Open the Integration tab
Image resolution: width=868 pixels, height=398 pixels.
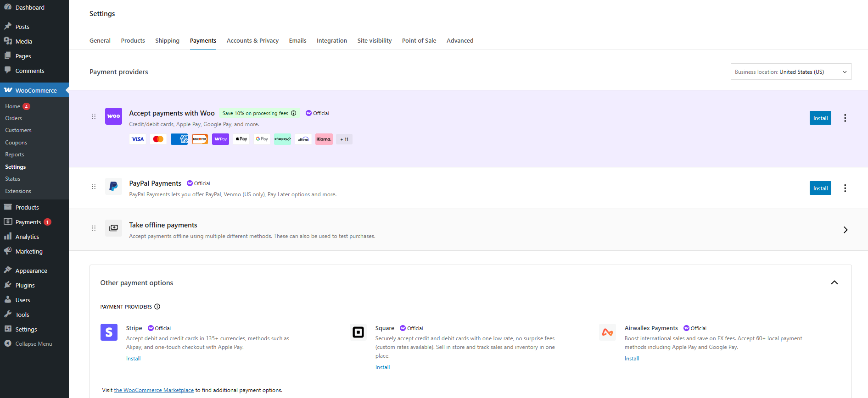[332, 40]
